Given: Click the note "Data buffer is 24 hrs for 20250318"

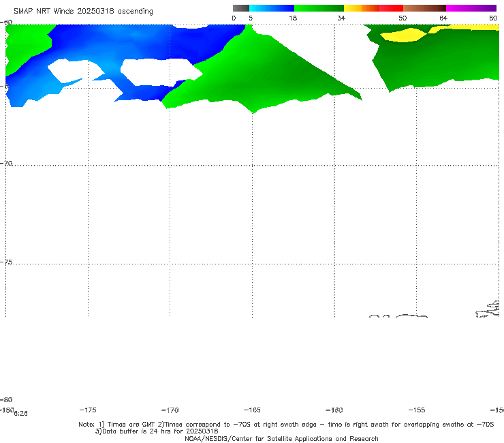Looking at the screenshot, I should [x=160, y=431].
